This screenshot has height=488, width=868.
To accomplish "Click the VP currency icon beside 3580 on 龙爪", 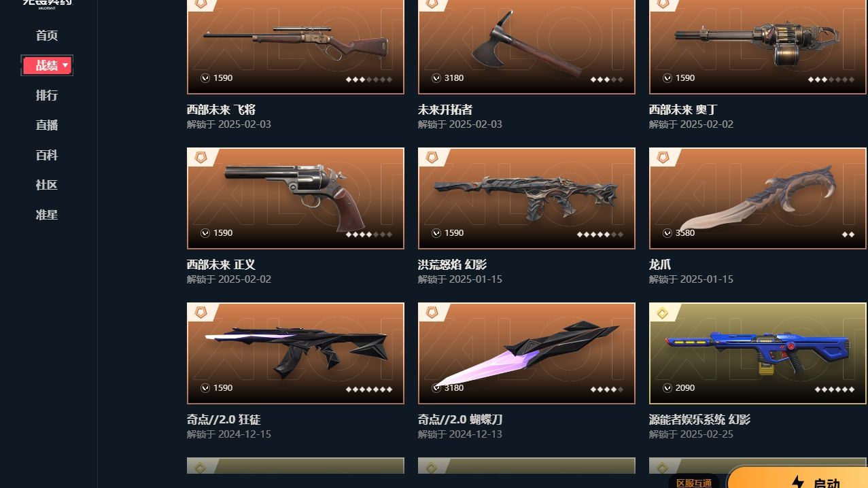I will pos(667,233).
